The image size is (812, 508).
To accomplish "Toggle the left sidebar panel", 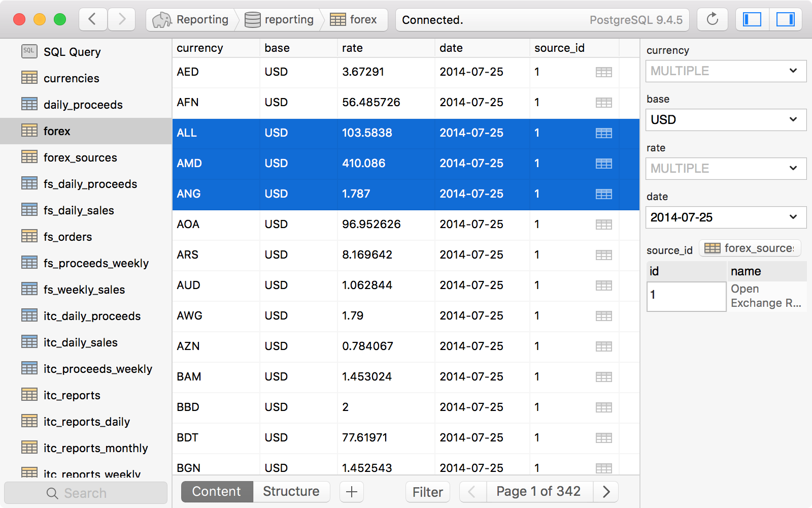I will tap(752, 19).
